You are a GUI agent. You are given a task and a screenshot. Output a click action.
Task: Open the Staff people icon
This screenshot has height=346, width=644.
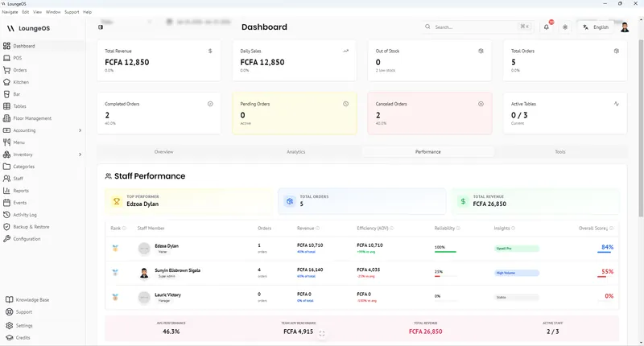tap(6, 179)
